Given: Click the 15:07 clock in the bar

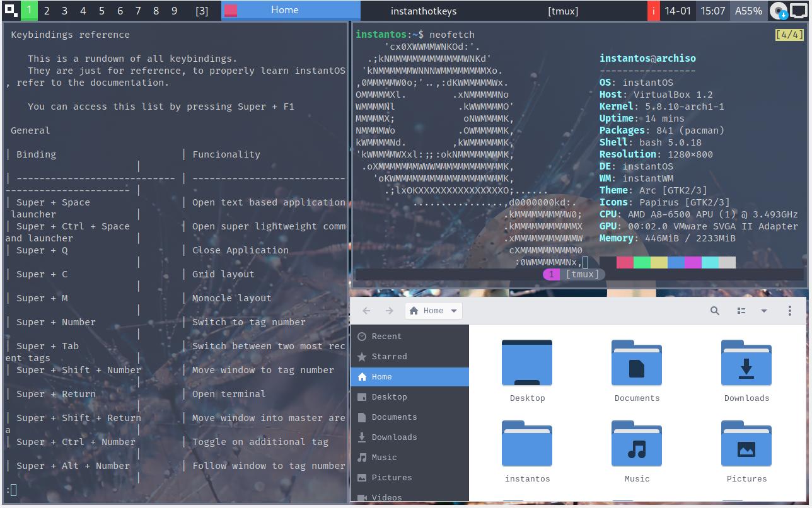Looking at the screenshot, I should click(713, 11).
